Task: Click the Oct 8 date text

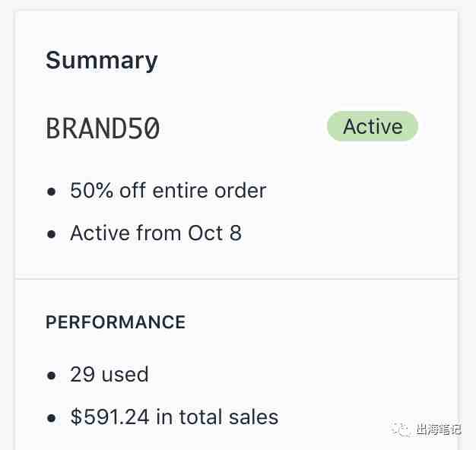Action: coord(214,233)
